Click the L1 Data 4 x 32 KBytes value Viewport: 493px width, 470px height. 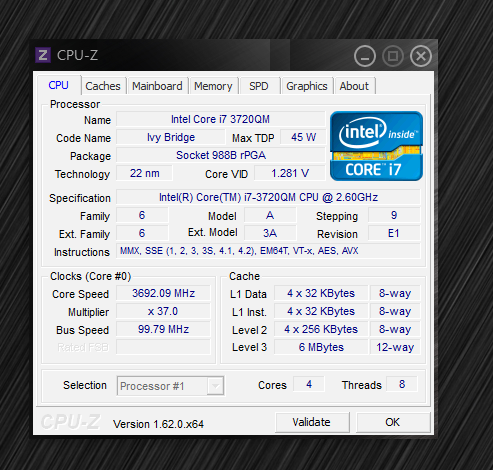click(321, 293)
